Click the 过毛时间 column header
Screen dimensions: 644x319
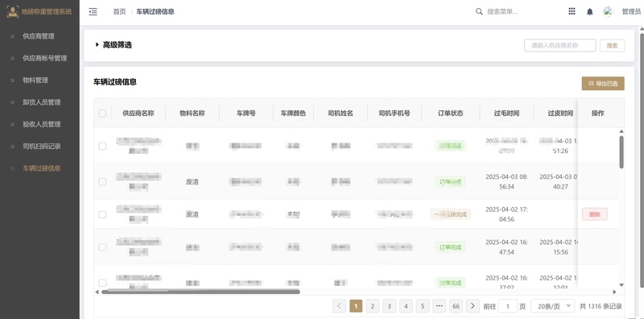click(506, 113)
